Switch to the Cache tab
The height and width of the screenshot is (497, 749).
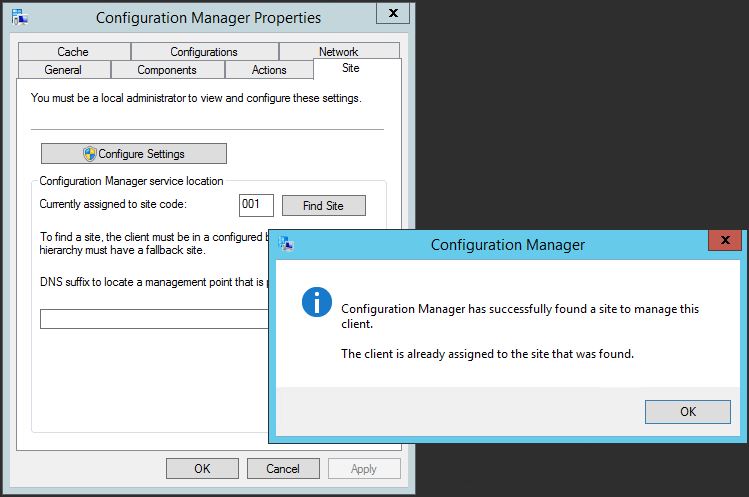[x=74, y=51]
